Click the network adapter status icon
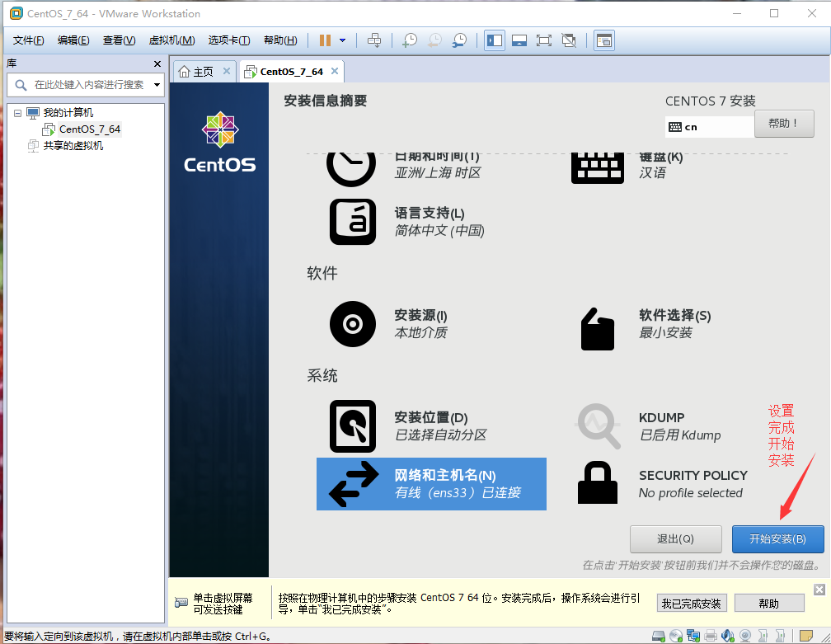This screenshot has height=644, width=831. [x=693, y=636]
